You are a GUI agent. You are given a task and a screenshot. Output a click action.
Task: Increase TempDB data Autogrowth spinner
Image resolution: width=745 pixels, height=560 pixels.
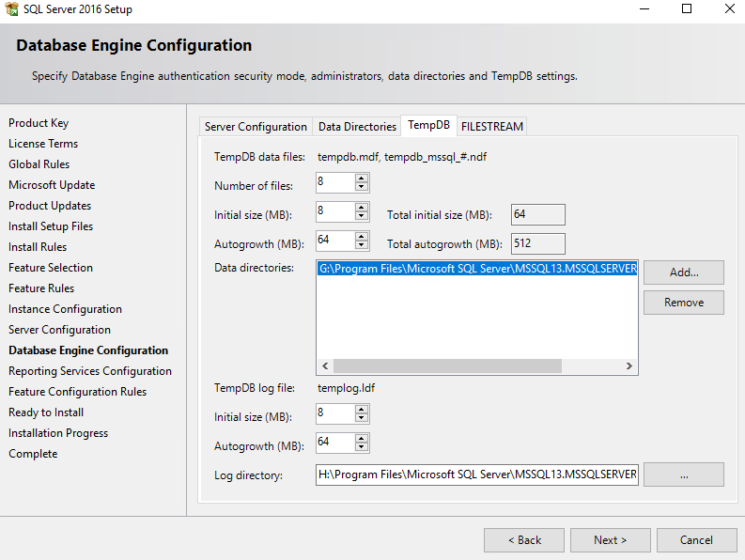361,237
